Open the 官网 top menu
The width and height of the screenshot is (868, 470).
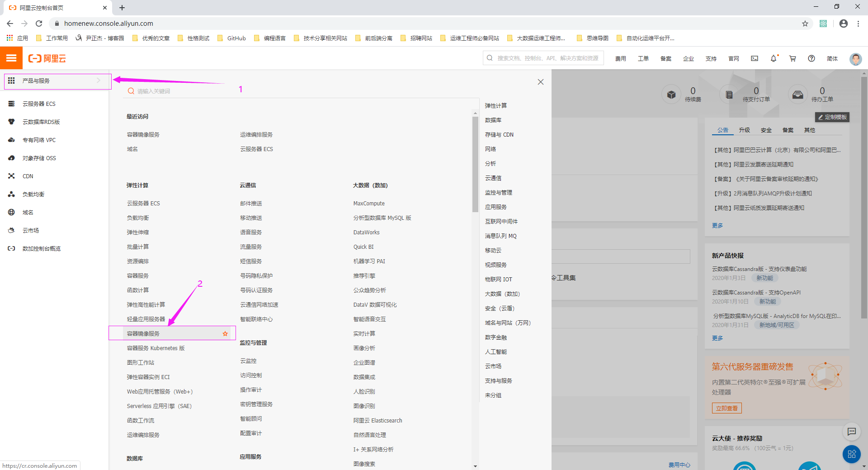(734, 59)
